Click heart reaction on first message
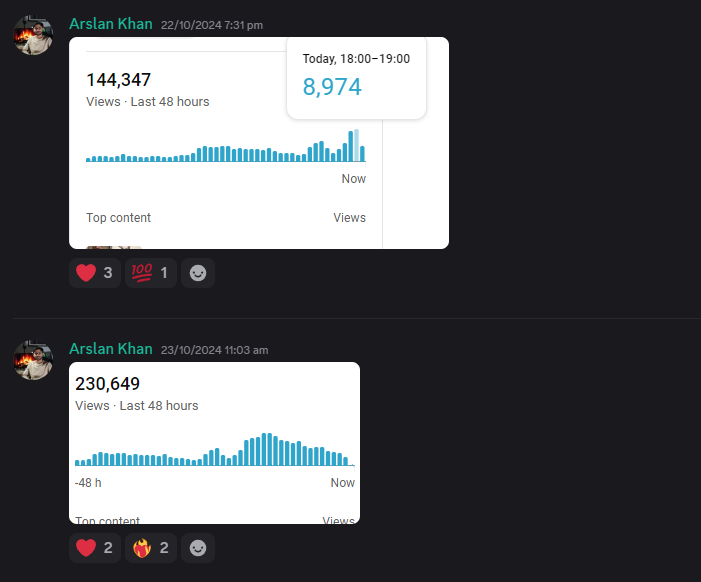Screen dimensions: 701x582 pyautogui.click(x=95, y=273)
